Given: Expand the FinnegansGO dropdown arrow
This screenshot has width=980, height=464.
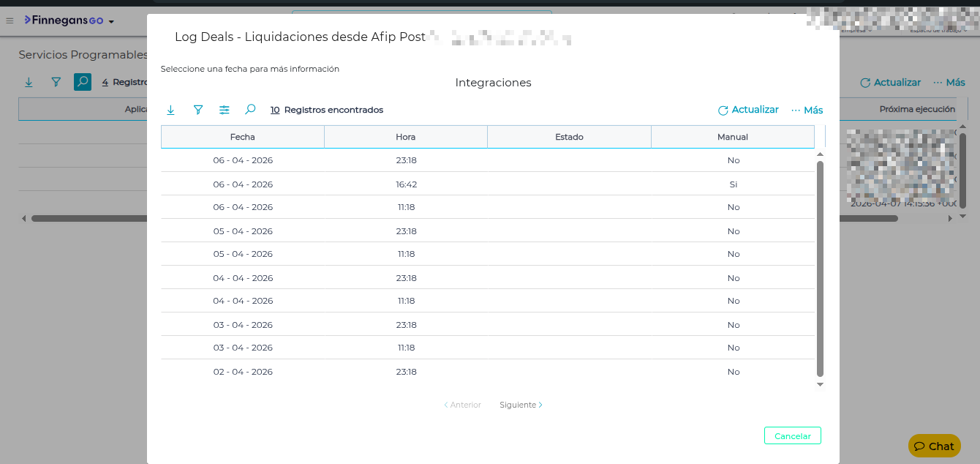Looking at the screenshot, I should tap(111, 22).
